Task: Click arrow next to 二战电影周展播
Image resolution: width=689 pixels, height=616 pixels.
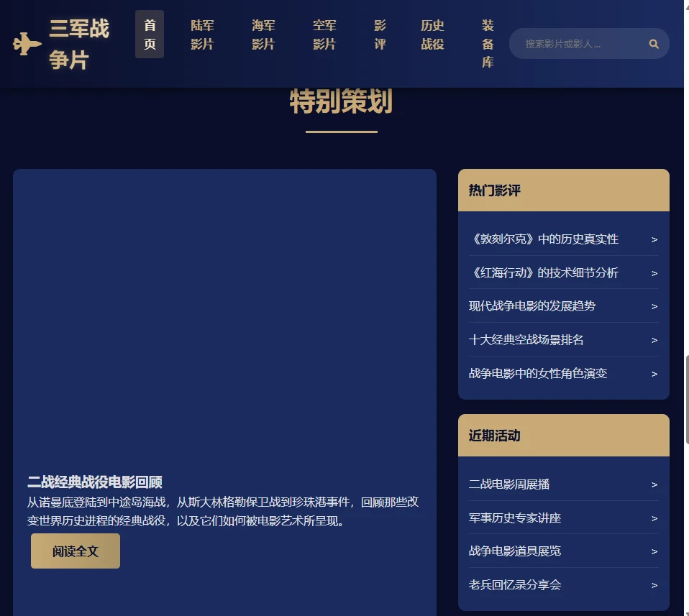Action: point(654,484)
